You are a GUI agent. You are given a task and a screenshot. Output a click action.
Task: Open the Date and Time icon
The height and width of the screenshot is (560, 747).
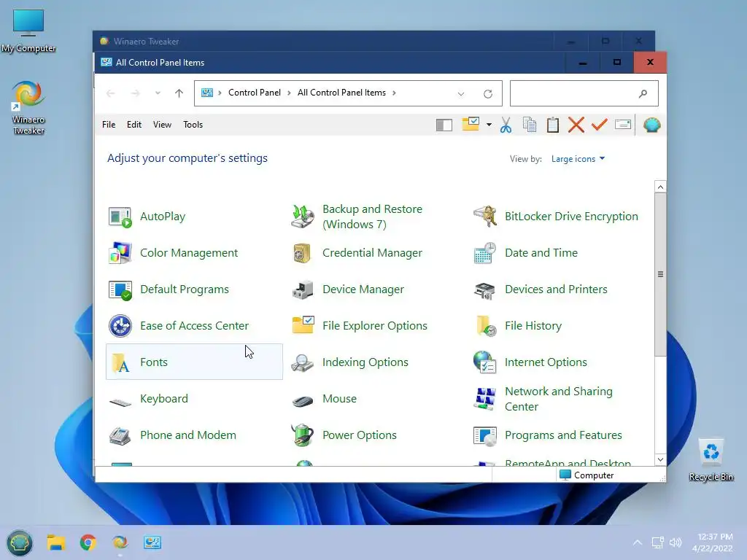coord(485,253)
